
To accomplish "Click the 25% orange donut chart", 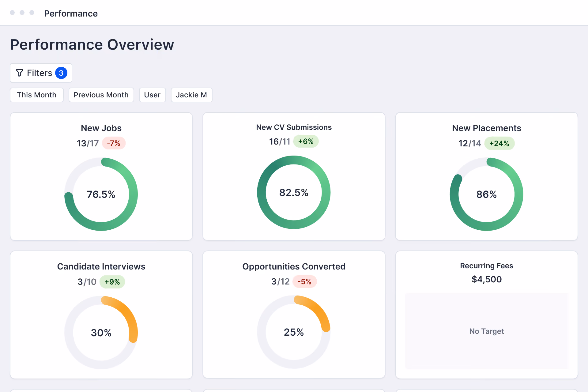I will [x=294, y=332].
